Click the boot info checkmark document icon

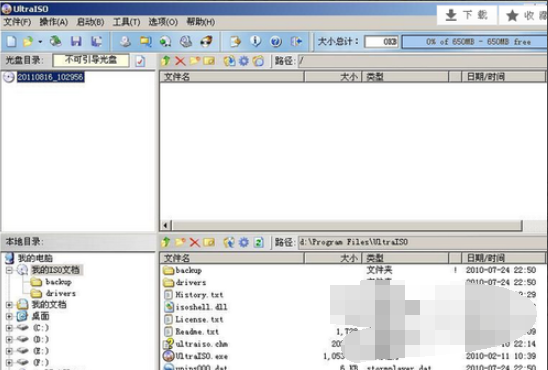pyautogui.click(x=140, y=61)
